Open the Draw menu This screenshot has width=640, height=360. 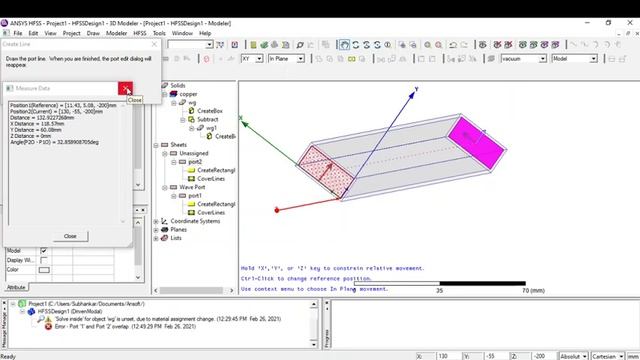click(93, 33)
